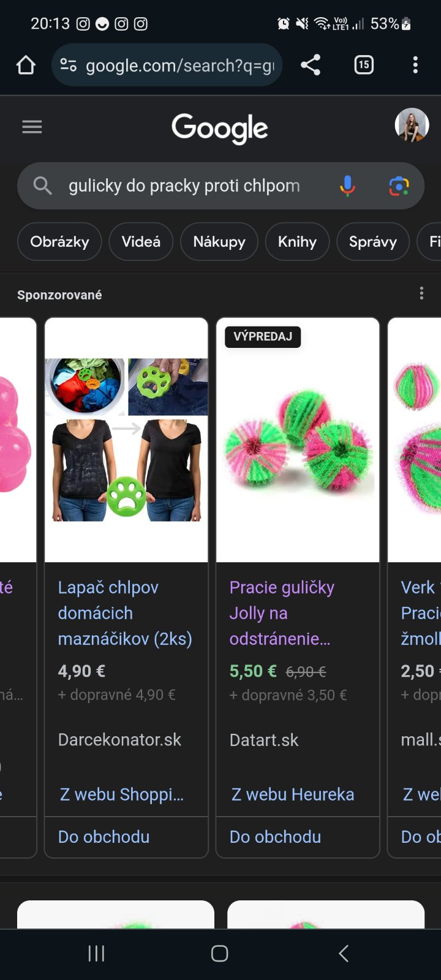
Task: Switch to the Obrázky tab
Action: 59,241
